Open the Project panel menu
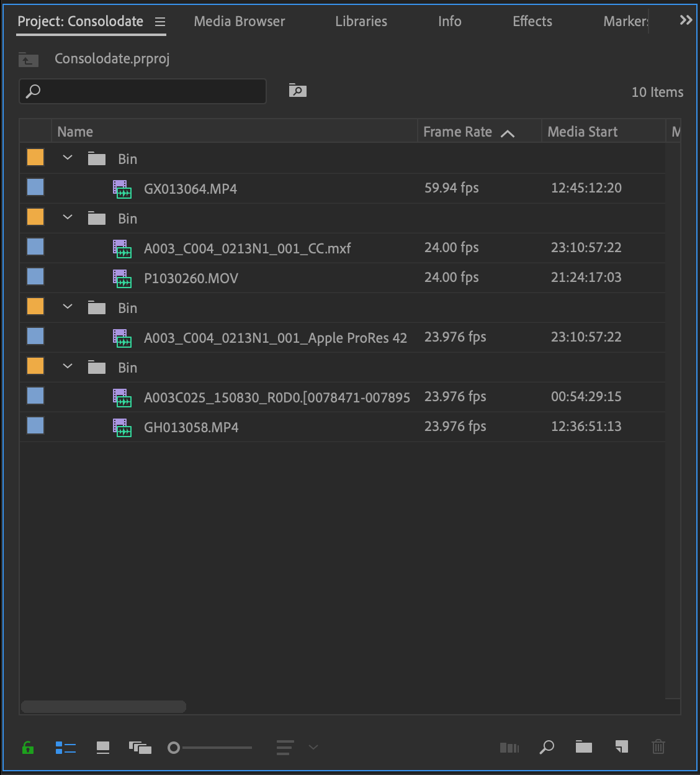Image resolution: width=700 pixels, height=775 pixels. click(159, 20)
